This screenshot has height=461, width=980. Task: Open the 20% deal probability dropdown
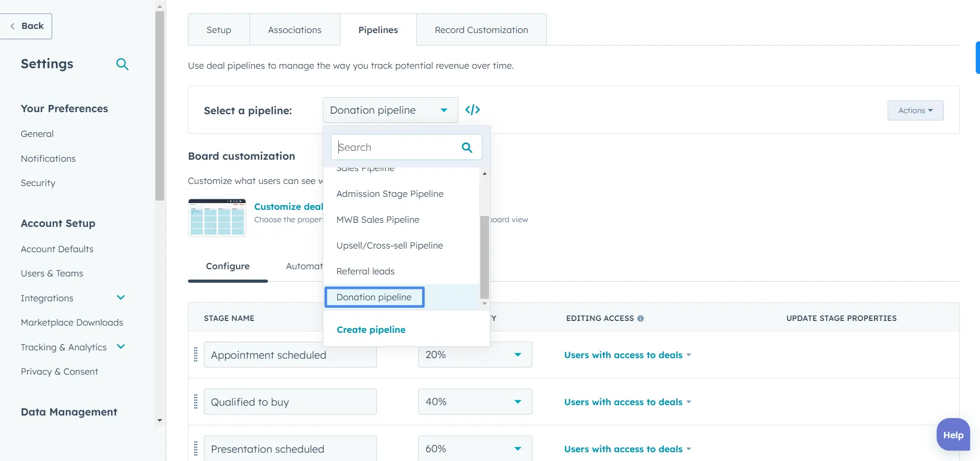[475, 355]
